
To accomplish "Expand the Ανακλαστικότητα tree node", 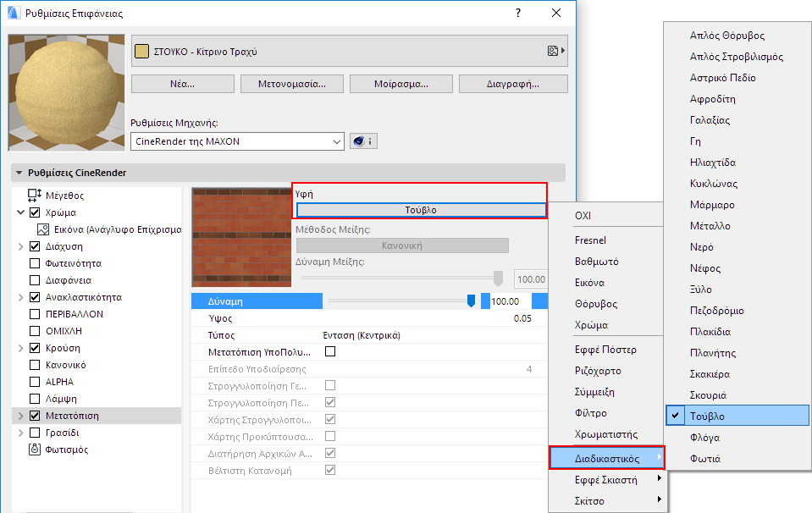I will (x=20, y=297).
